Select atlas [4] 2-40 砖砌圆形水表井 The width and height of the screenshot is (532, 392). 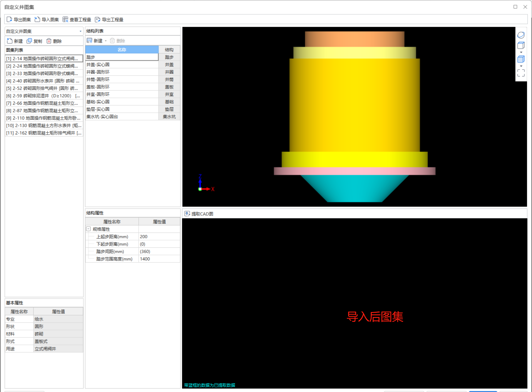[x=43, y=81]
